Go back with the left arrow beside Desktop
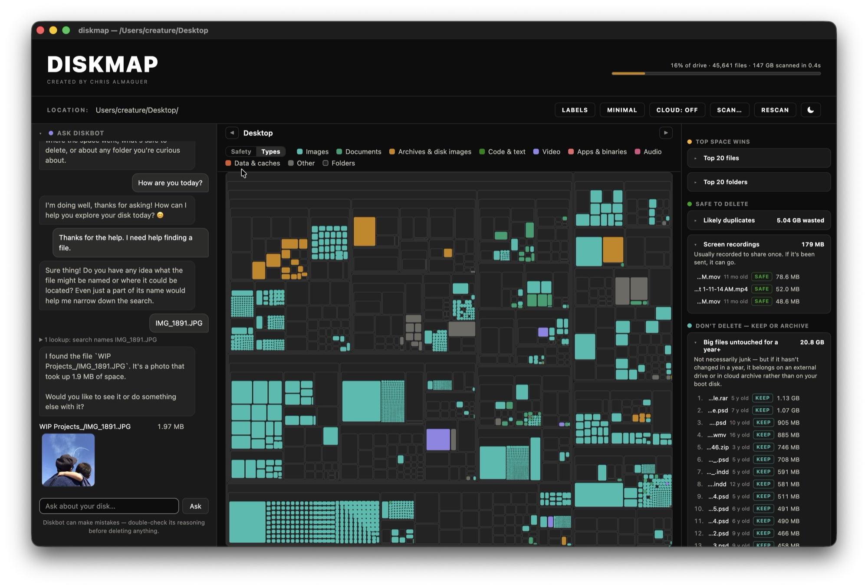The height and width of the screenshot is (588, 868). pos(232,133)
